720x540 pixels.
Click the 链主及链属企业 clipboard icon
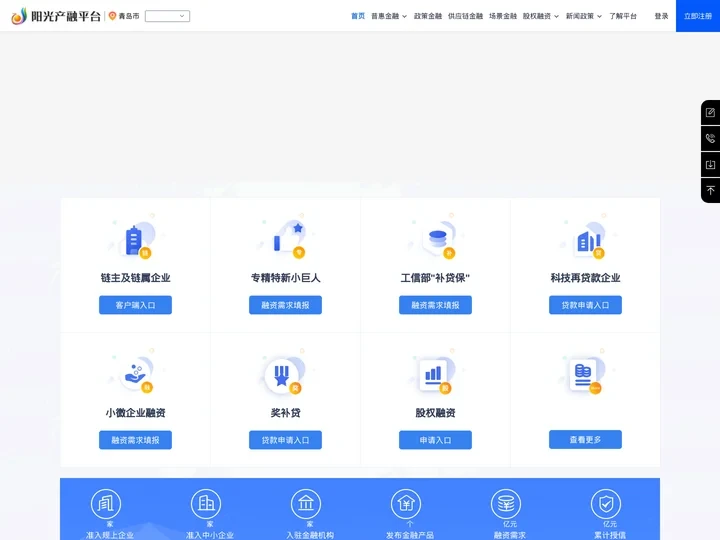[x=135, y=241]
